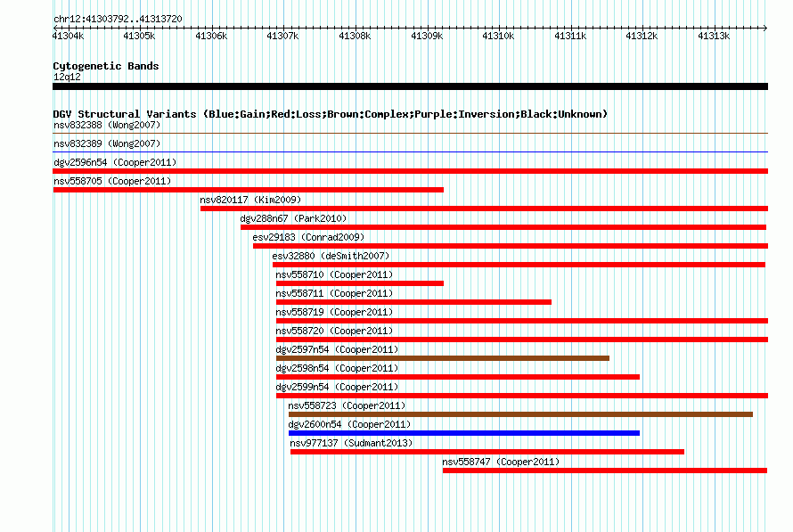Open nsv558705 (Cooper2011) variant label

pyautogui.click(x=112, y=181)
